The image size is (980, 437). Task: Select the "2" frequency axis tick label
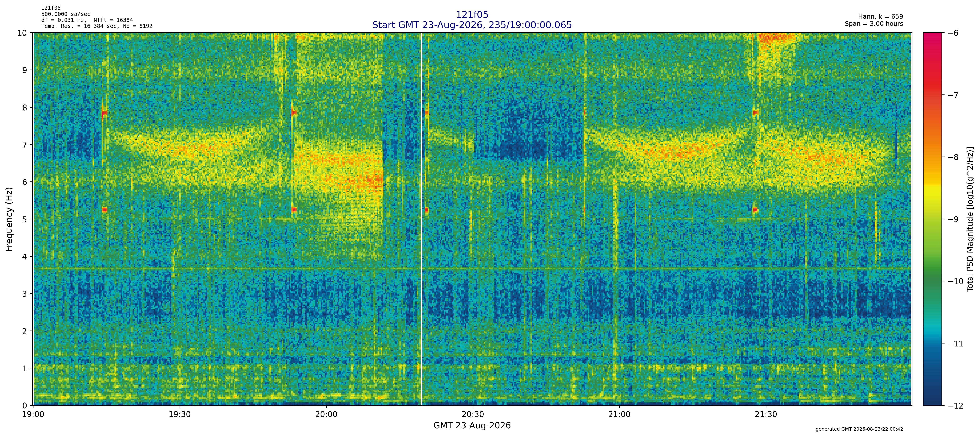[25, 331]
